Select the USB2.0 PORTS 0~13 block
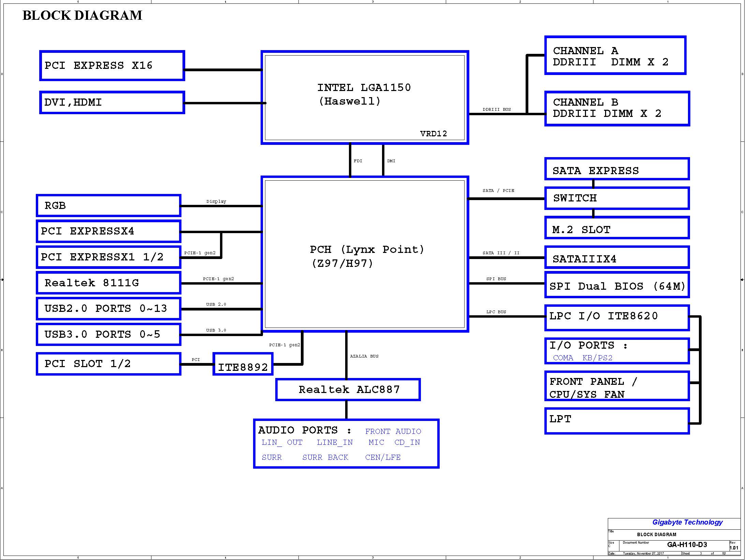 click(x=108, y=309)
